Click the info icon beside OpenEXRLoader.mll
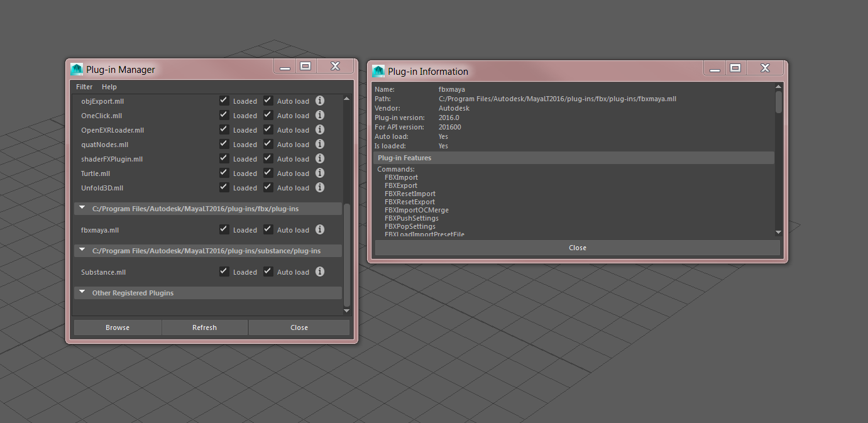The width and height of the screenshot is (868, 423). click(320, 129)
